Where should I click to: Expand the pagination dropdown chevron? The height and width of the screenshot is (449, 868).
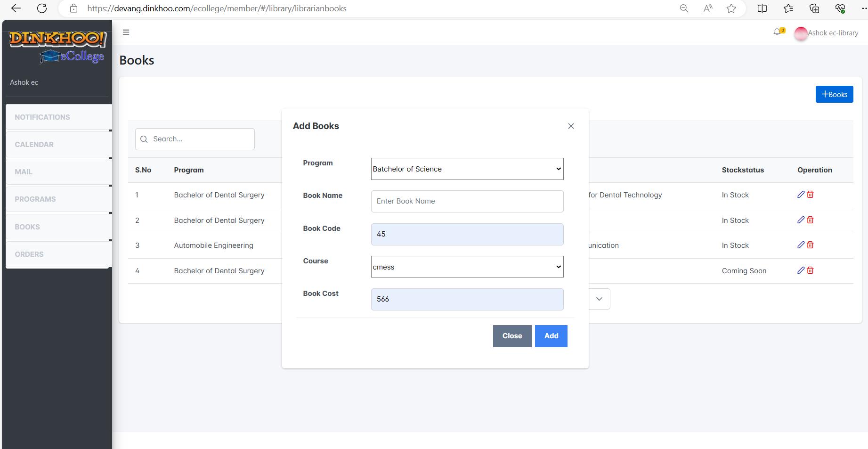(x=599, y=299)
